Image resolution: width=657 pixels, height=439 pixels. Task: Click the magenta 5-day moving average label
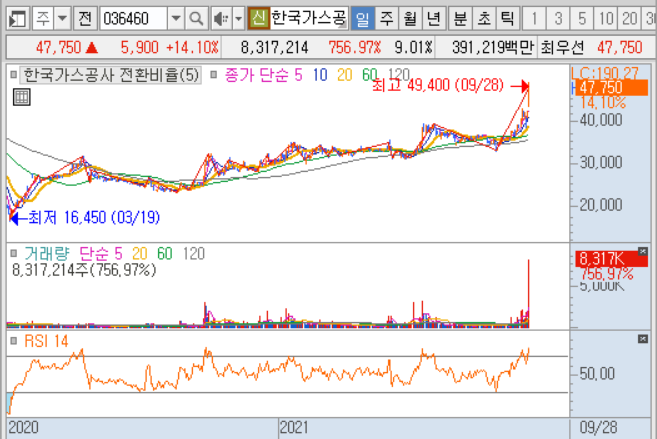pyautogui.click(x=298, y=75)
